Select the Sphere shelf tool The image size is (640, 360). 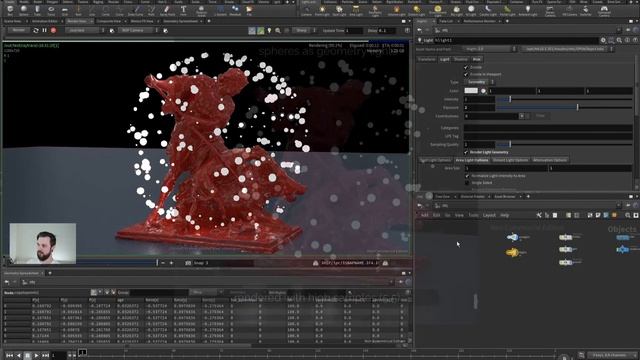(x=24, y=10)
